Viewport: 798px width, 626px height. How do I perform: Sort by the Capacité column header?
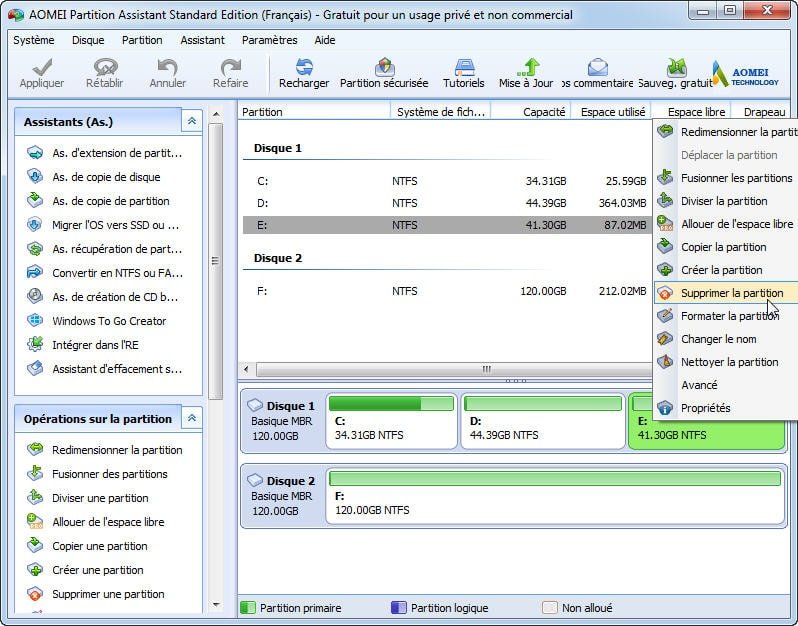(x=531, y=111)
